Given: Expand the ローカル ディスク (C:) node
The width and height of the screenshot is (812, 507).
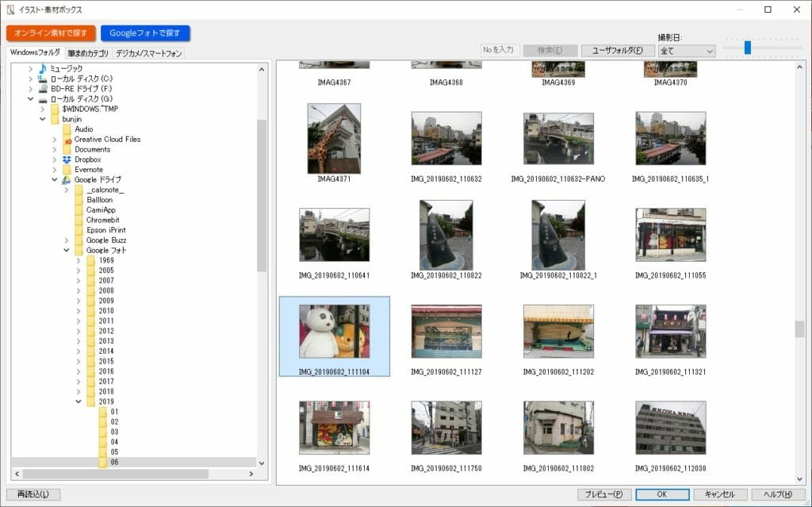Looking at the screenshot, I should point(31,79).
